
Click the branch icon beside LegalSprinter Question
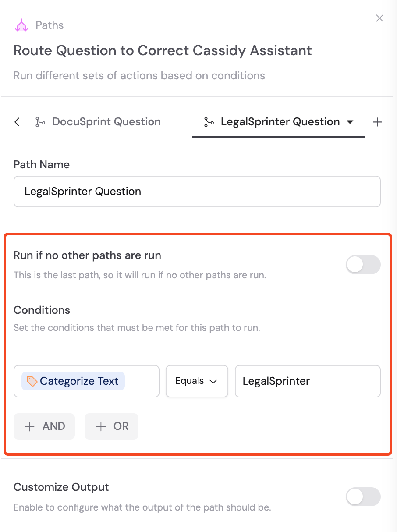[209, 122]
